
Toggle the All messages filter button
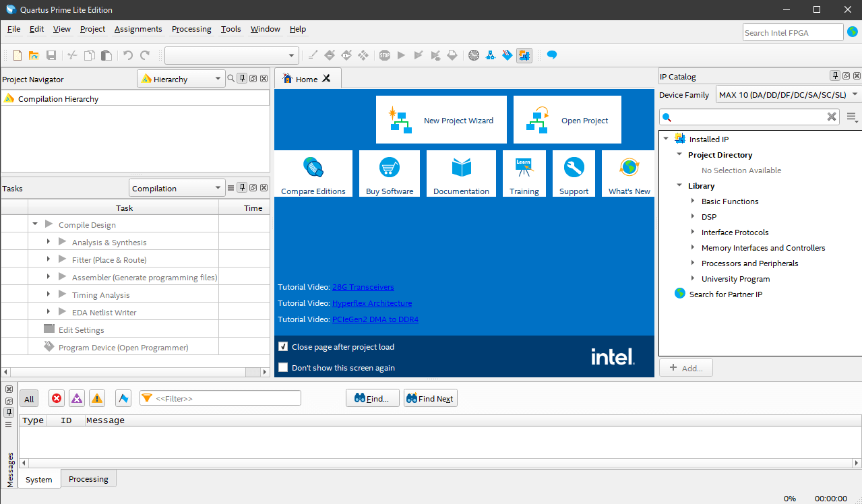click(x=29, y=399)
